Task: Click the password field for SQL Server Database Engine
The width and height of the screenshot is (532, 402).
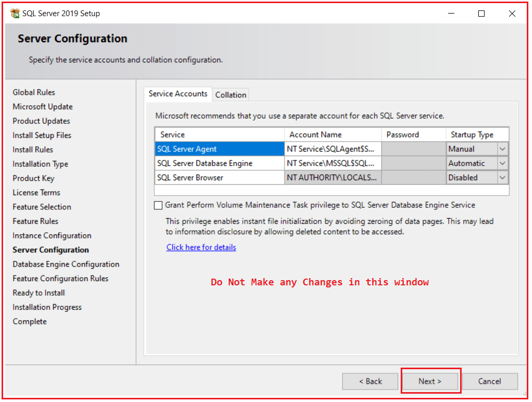Action: click(414, 164)
